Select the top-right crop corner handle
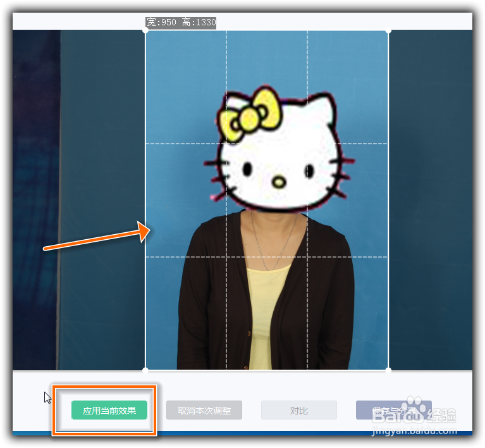This screenshot has height=448, width=485. coord(388,30)
